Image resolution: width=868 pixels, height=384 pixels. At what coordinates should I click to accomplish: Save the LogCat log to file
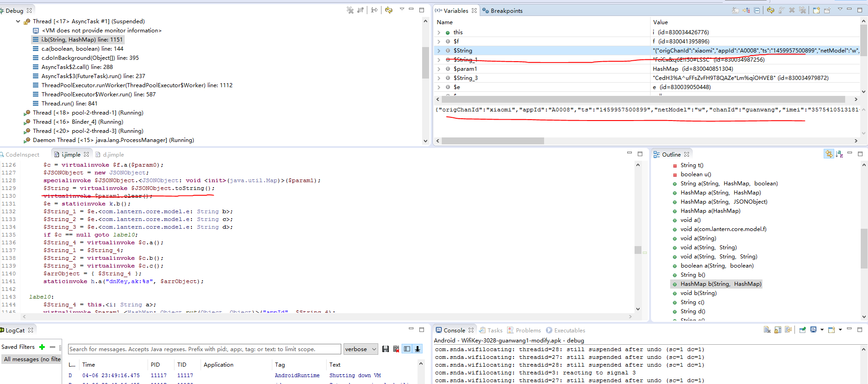click(386, 349)
